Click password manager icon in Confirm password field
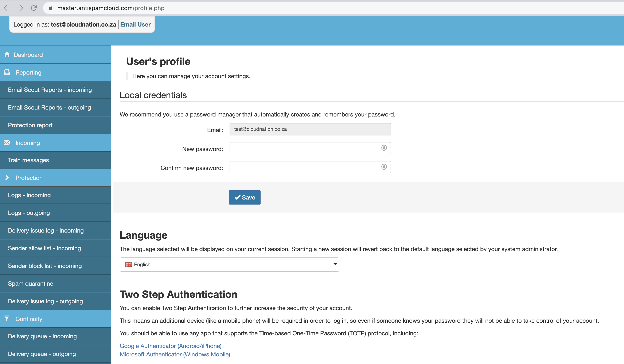 coord(384,167)
